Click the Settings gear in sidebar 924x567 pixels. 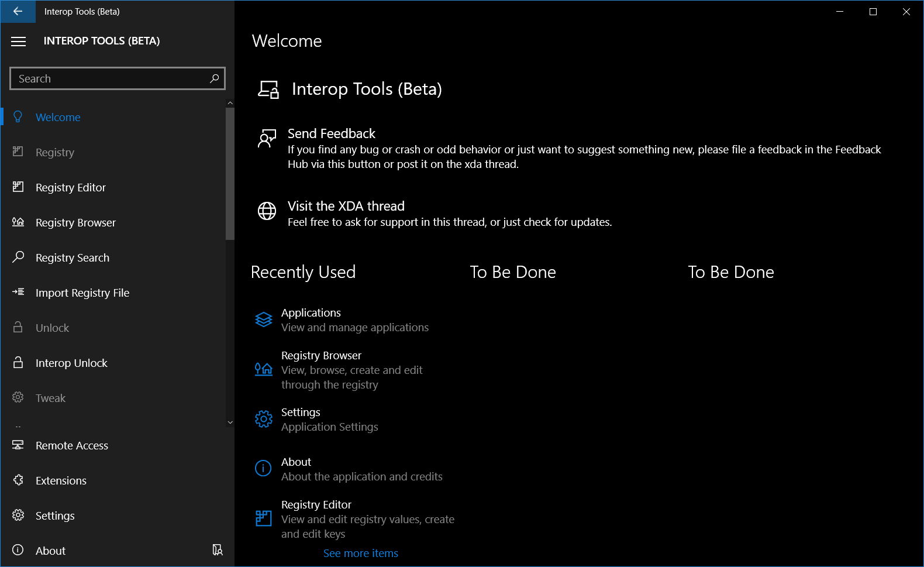[x=18, y=515]
